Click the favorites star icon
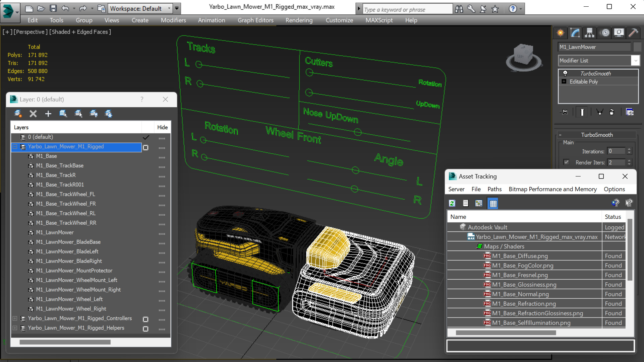Viewport: 644px width, 362px height. click(495, 9)
